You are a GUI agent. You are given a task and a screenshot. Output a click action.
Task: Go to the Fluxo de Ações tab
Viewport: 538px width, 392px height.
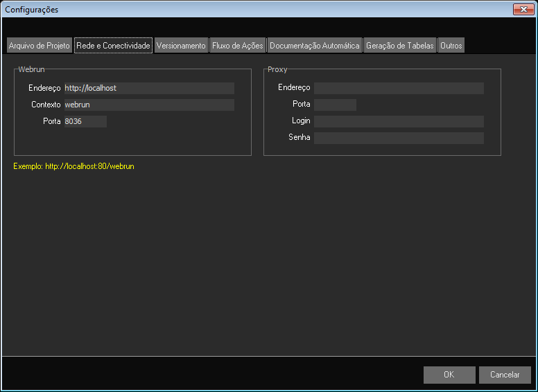point(238,46)
